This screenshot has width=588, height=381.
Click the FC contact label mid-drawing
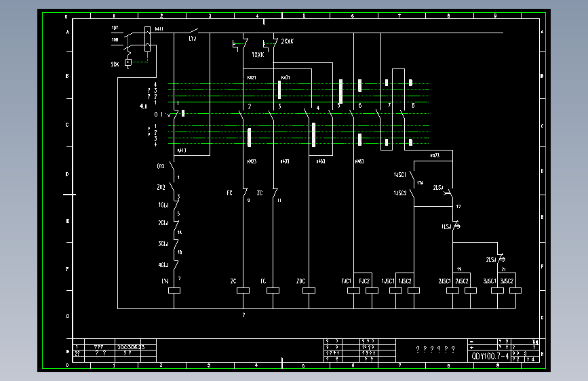(229, 193)
